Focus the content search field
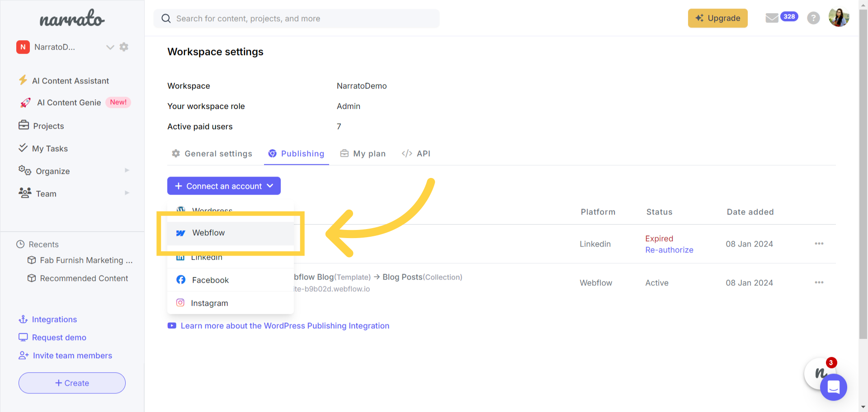Screen dimensions: 868x412 pyautogui.click(x=297, y=19)
